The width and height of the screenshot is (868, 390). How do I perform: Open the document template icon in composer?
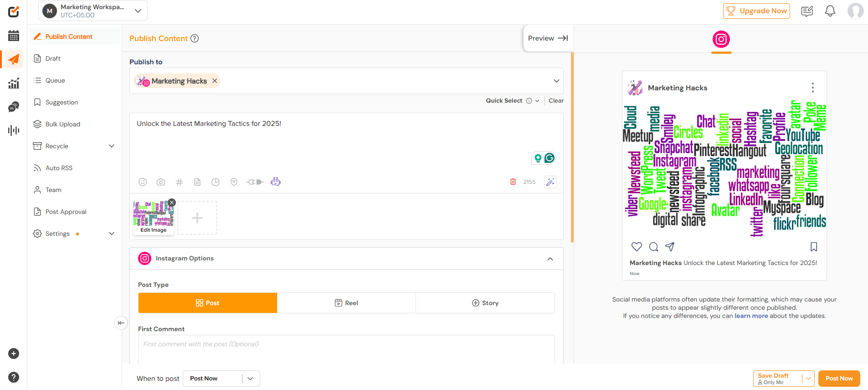197,182
